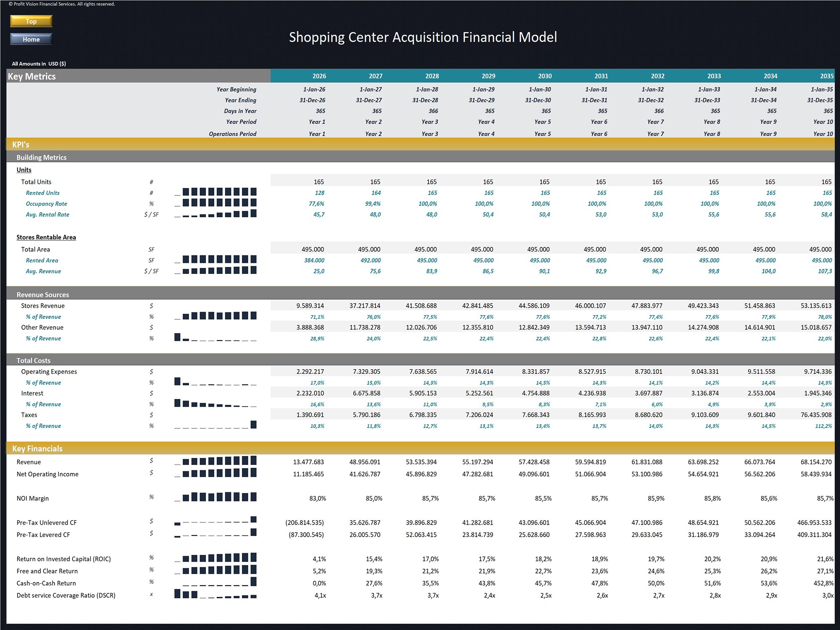Click 2033 Free and Clear Return 25,3%
The width and height of the screenshot is (840, 630).
click(x=713, y=571)
